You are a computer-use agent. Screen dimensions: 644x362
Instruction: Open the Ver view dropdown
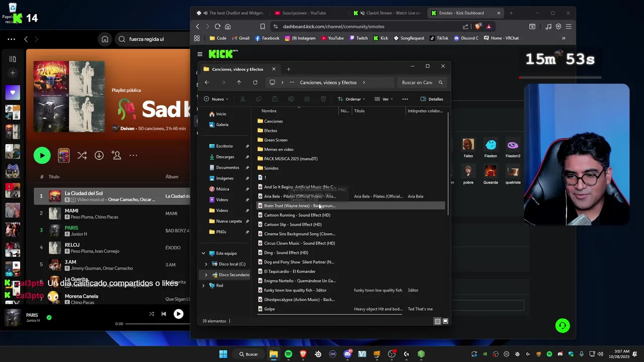pos(384,99)
